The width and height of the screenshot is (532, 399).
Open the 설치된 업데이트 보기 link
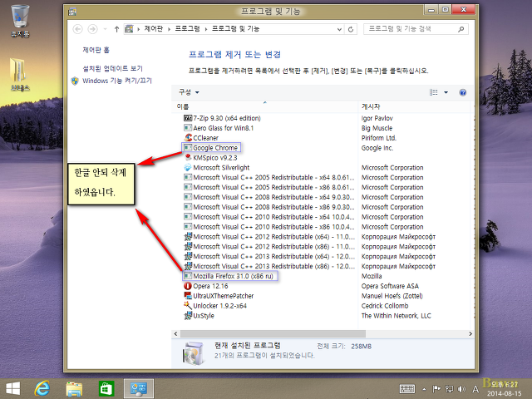pyautogui.click(x=113, y=68)
